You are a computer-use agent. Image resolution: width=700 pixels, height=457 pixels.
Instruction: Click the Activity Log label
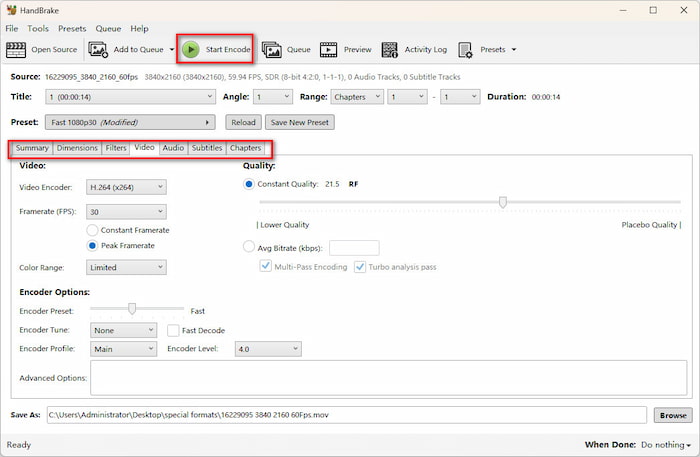[426, 50]
